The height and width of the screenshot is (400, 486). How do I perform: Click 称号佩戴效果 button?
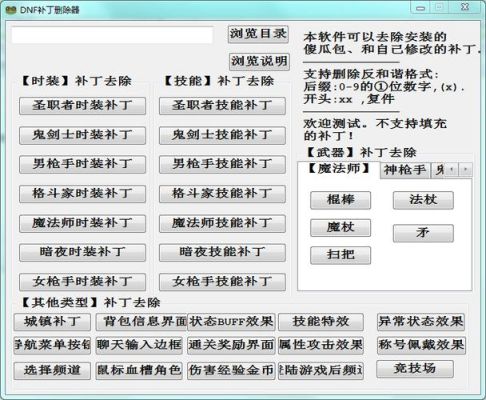click(x=421, y=345)
